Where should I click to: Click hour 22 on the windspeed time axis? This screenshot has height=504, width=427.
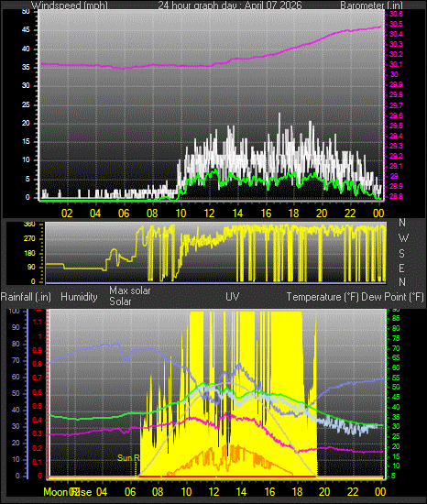click(x=350, y=214)
